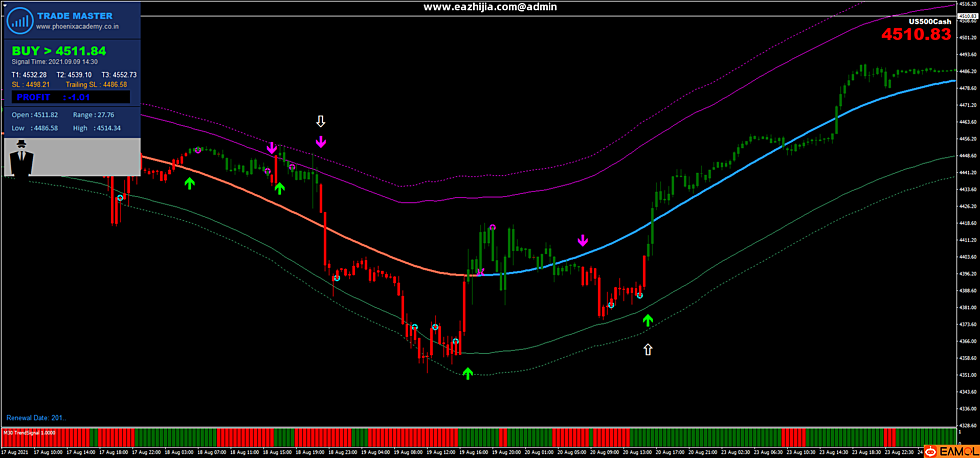Screen dimensions: 980x458
Task: Click the Trade Master bar-chart logo
Action: pyautogui.click(x=20, y=21)
